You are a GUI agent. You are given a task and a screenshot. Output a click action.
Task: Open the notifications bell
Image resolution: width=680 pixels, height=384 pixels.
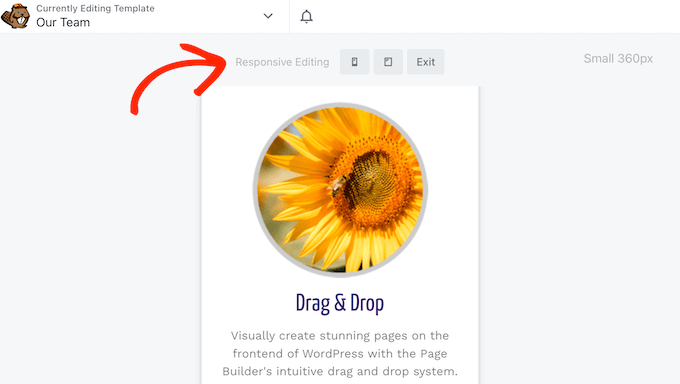tap(306, 16)
